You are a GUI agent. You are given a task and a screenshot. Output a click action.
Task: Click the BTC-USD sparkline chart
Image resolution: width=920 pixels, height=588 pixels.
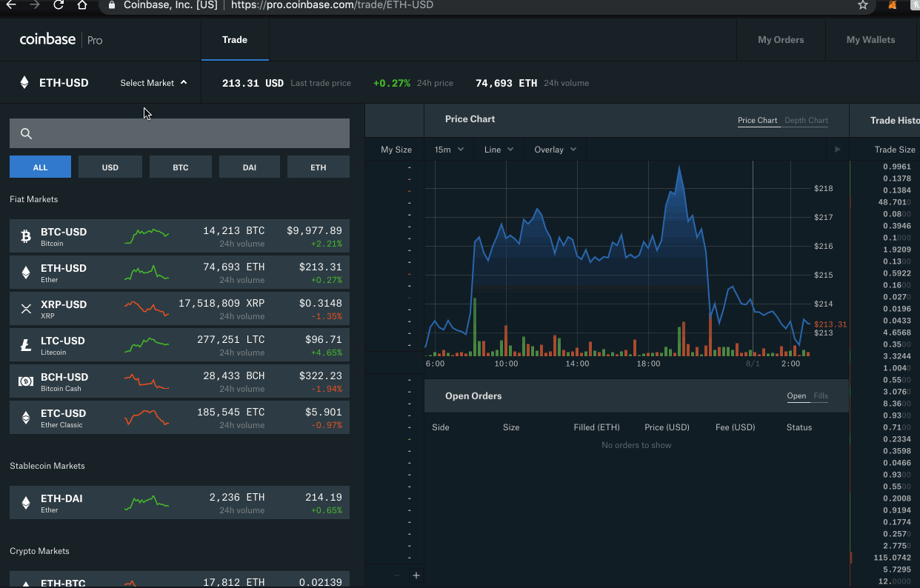(x=147, y=236)
